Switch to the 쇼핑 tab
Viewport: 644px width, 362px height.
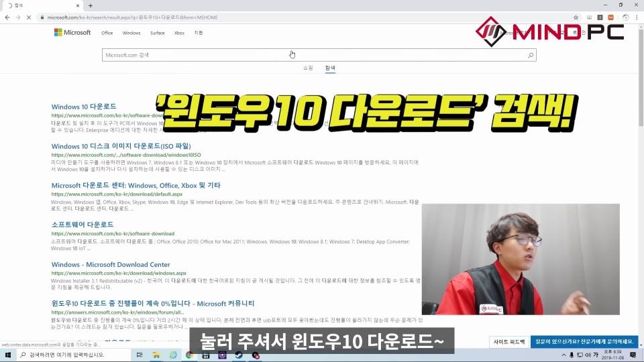[308, 68]
